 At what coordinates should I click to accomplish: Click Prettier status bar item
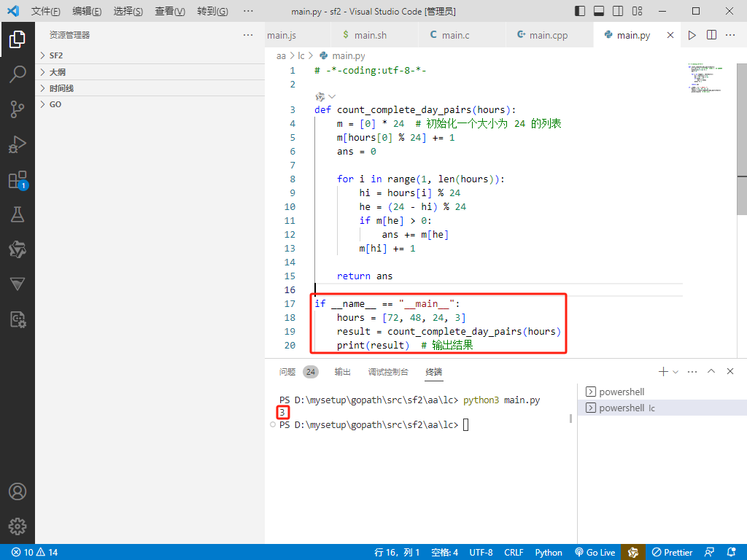672,553
